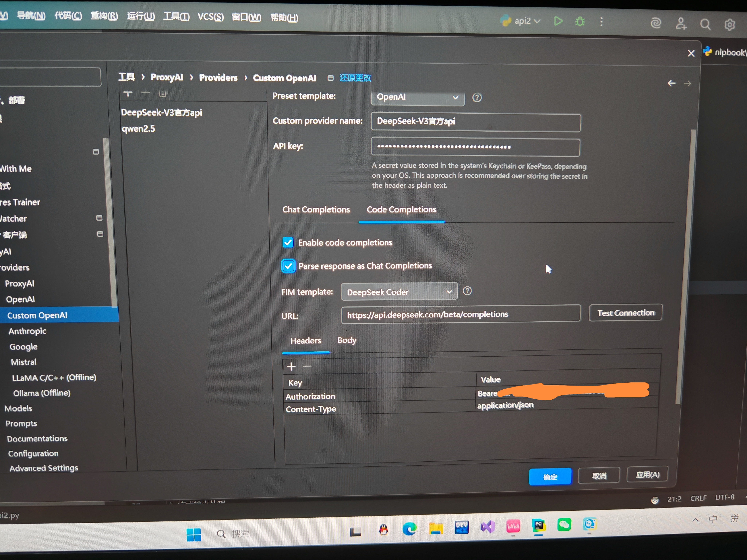Click help icon beside FIM template
Viewport: 747px width, 560px height.
[467, 291]
